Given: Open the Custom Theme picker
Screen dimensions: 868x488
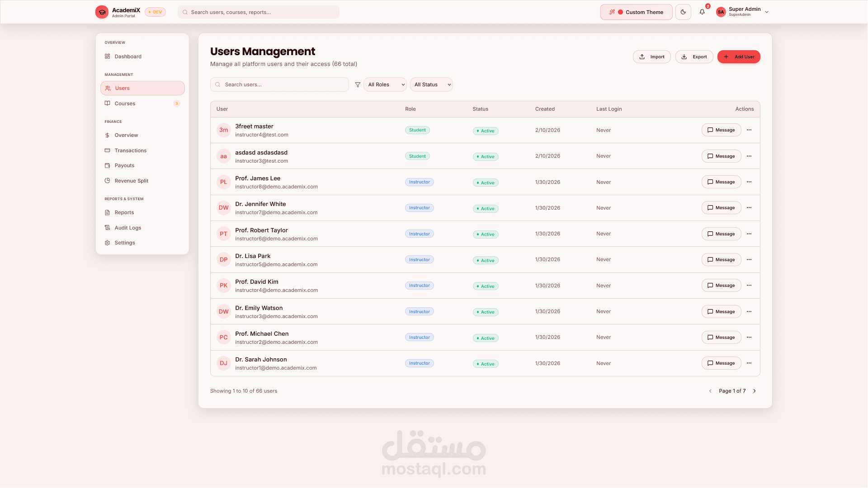Looking at the screenshot, I should point(636,12).
